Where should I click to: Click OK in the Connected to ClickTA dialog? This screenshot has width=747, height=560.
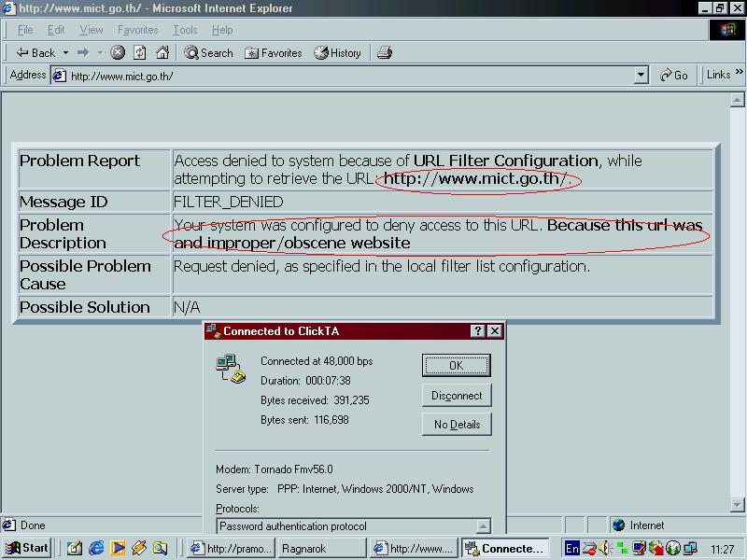tap(457, 365)
